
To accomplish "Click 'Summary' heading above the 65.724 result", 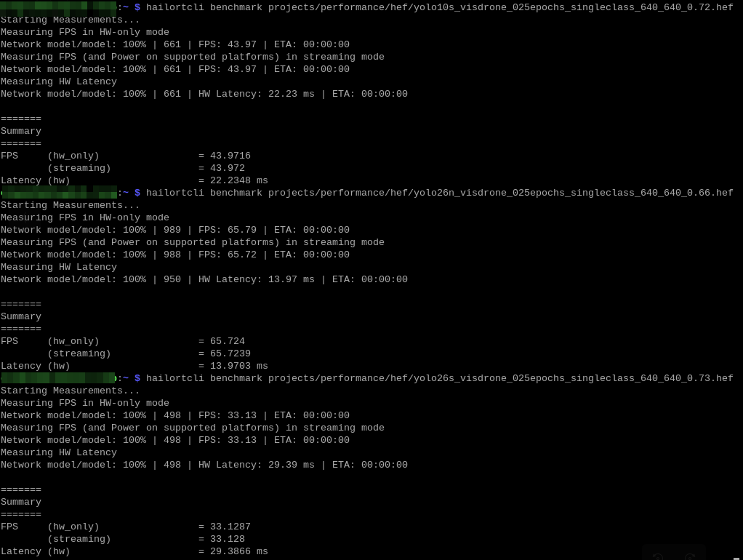I will 21,316.
